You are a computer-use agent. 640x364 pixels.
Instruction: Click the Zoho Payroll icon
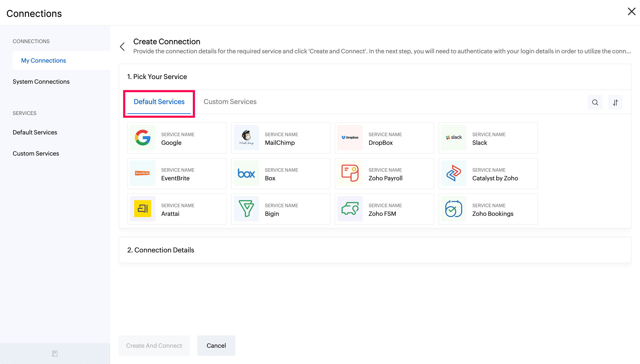click(x=350, y=173)
